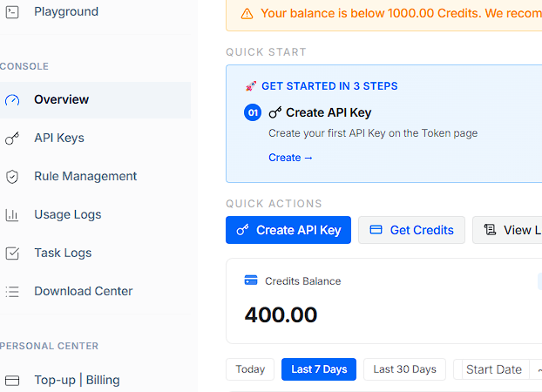Viewport: 542px width, 392px height.
Task: Click the blue Create API Key button
Action: click(x=288, y=230)
